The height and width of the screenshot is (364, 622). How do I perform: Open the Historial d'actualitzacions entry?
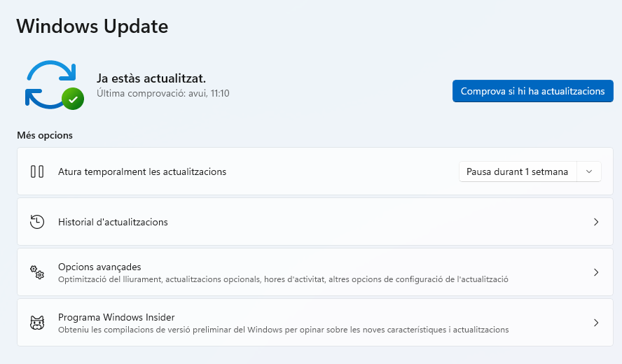tap(113, 222)
